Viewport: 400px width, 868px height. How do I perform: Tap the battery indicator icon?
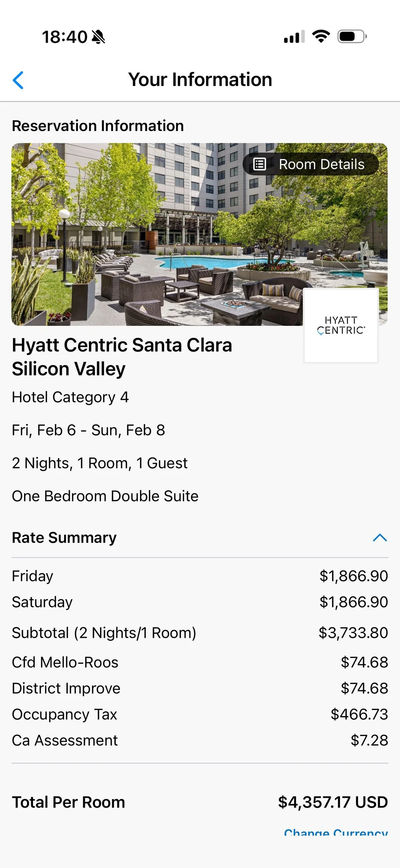point(352,36)
